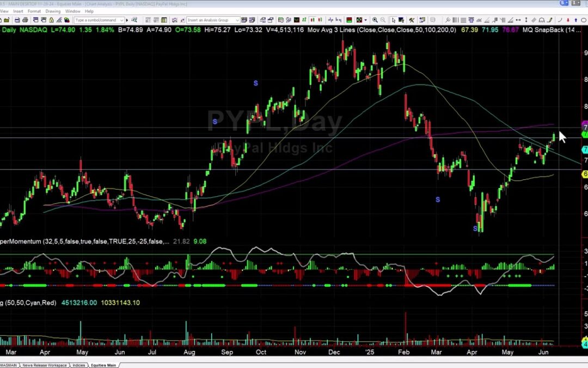This screenshot has height=368, width=588.
Task: Open the Help menu
Action: click(89, 11)
